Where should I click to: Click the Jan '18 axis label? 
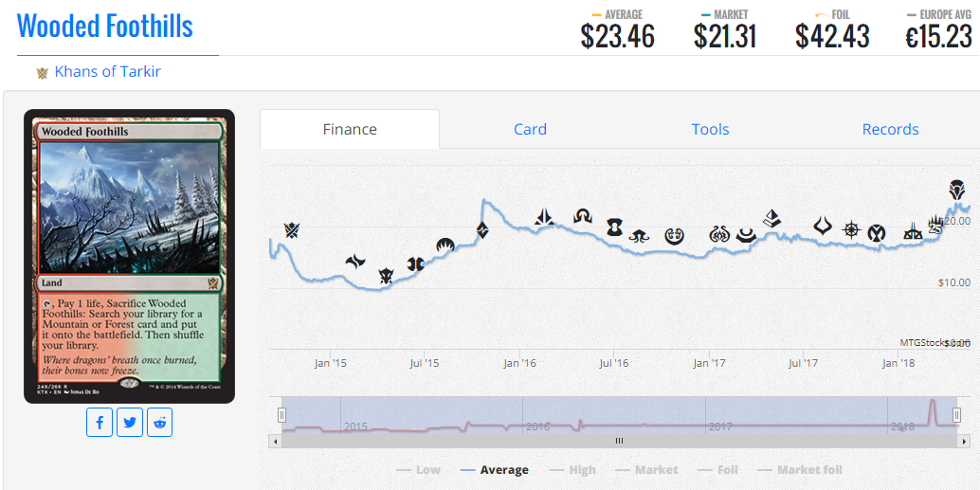pos(898,363)
